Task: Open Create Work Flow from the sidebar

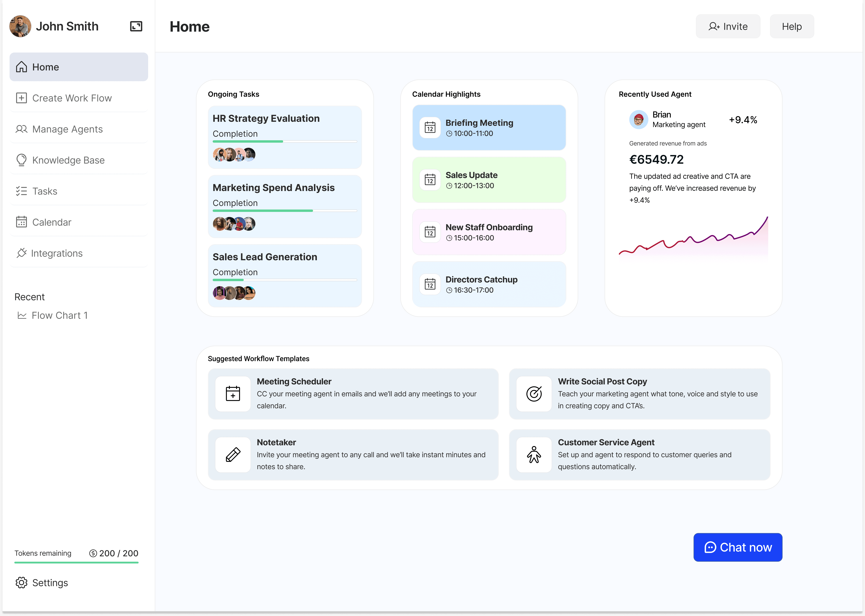Action: coord(79,98)
